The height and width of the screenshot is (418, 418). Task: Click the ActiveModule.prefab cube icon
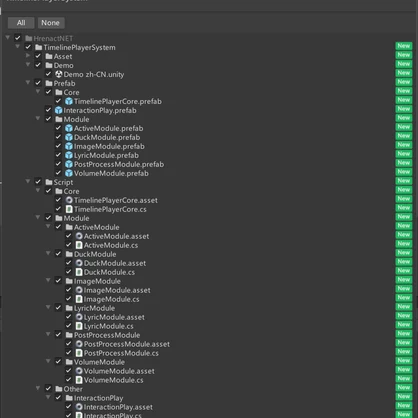(x=69, y=128)
